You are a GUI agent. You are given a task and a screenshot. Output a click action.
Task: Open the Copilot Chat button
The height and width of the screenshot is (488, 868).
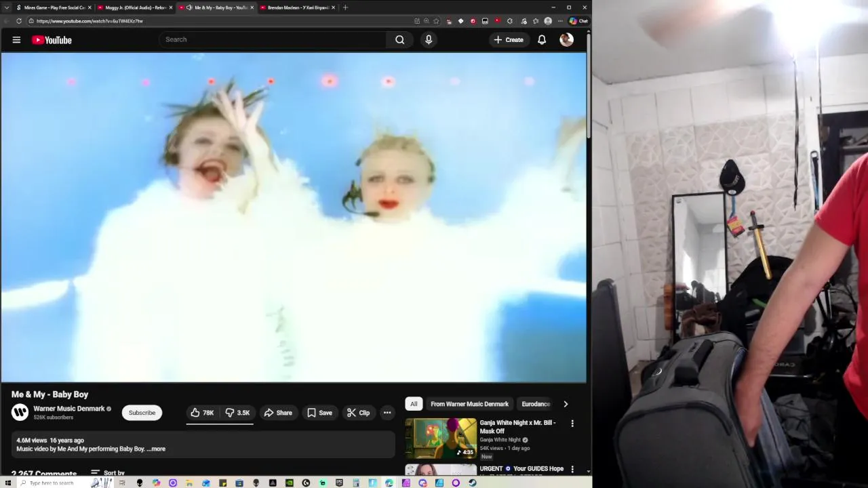coord(578,21)
